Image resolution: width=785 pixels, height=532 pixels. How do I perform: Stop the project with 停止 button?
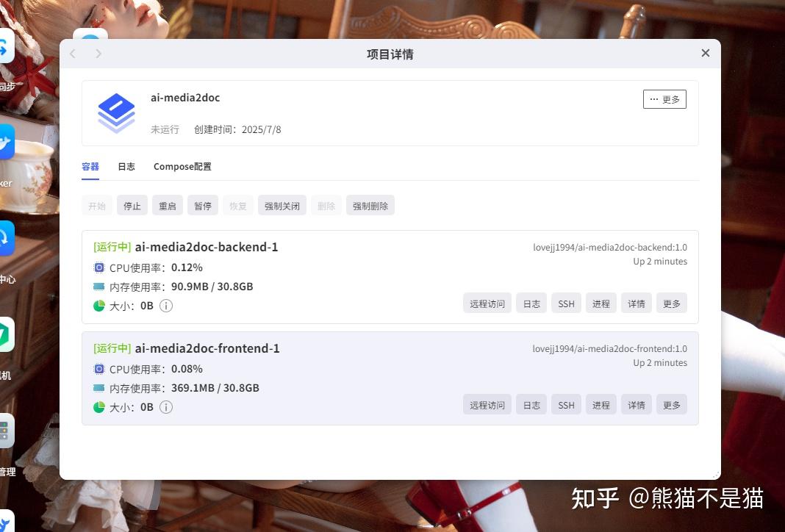(132, 205)
